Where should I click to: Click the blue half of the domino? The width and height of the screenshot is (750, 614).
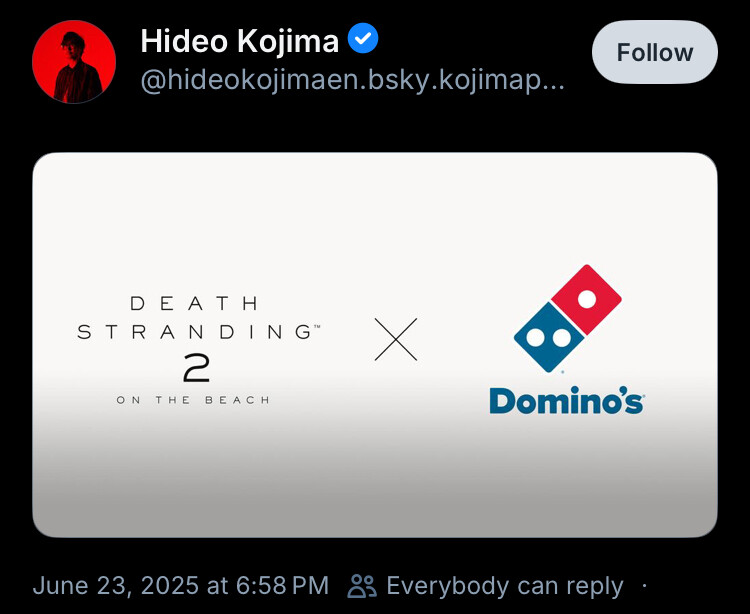(x=549, y=337)
